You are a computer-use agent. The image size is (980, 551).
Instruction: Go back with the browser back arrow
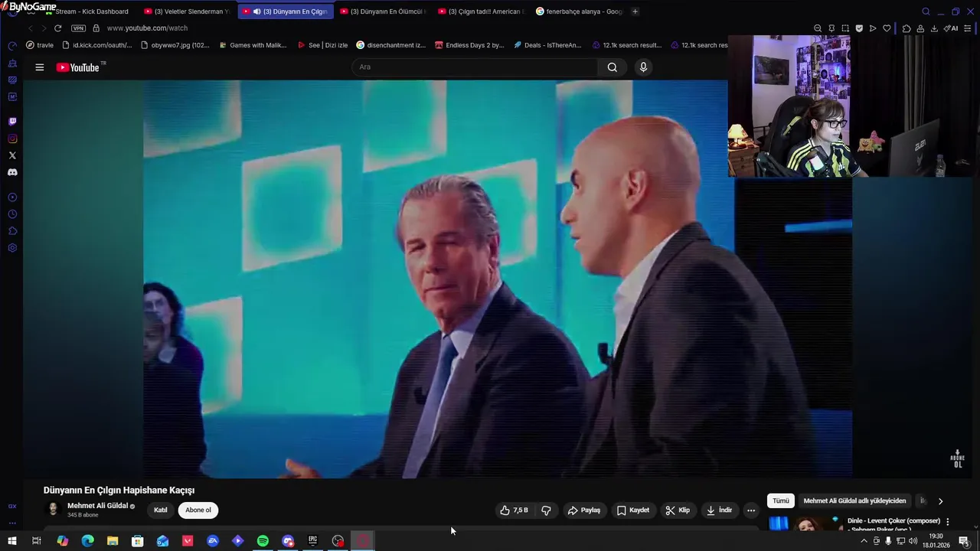[x=31, y=28]
